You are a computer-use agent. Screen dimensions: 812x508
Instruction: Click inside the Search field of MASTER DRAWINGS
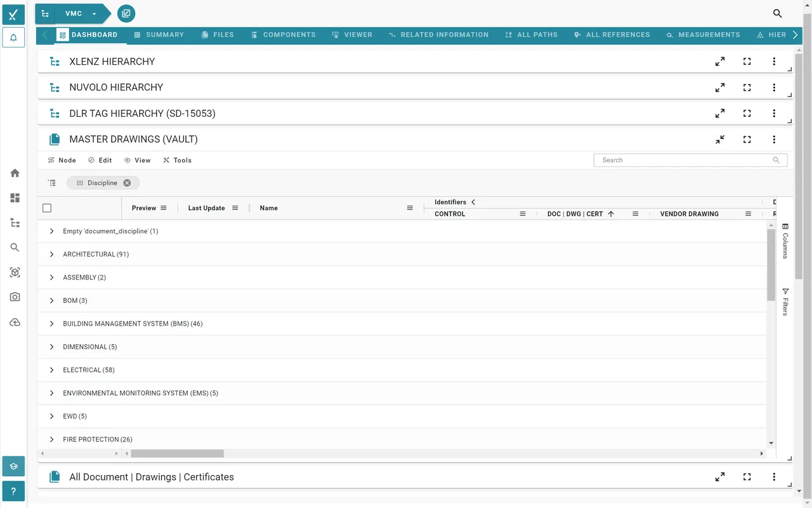click(x=679, y=160)
